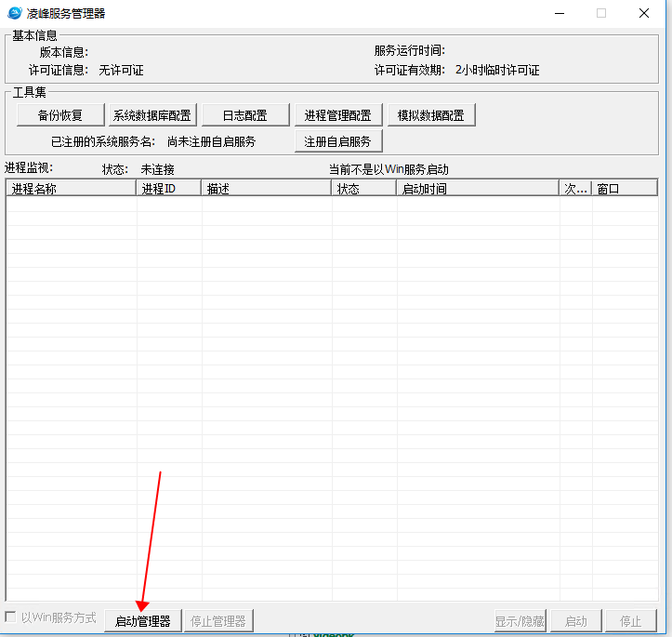The height and width of the screenshot is (637, 672).
Task: Click the 注册自启服务 button
Action: pyautogui.click(x=338, y=141)
